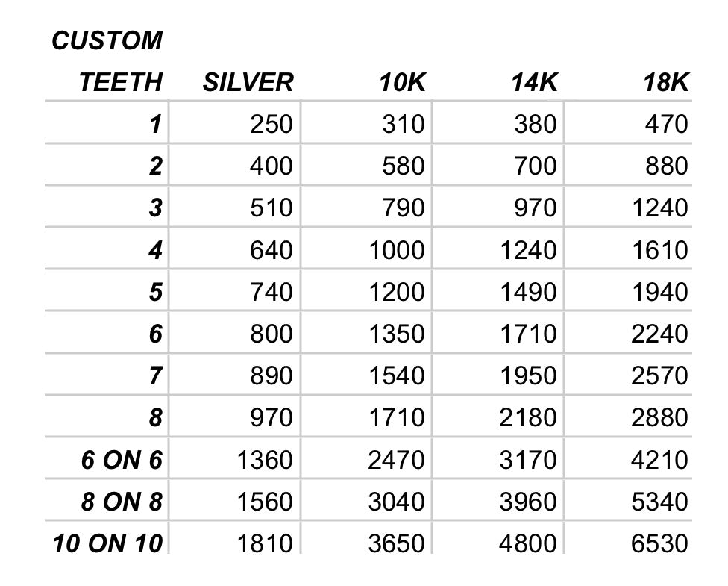This screenshot has height=586, width=728.
Task: Select row label 5 in teeth column
Action: 154,291
